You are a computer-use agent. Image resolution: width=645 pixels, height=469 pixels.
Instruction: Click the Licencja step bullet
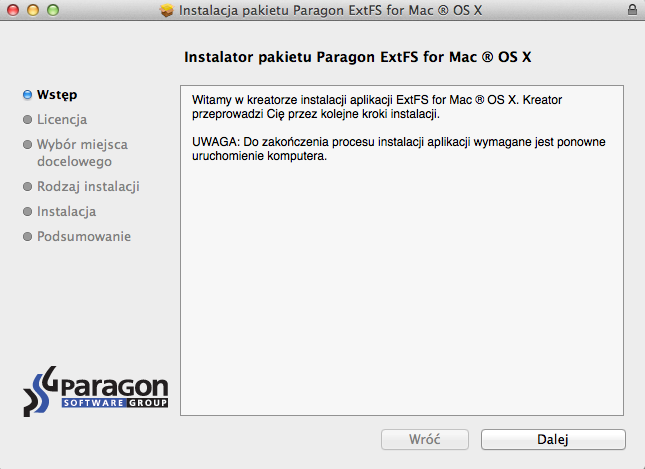coord(28,120)
